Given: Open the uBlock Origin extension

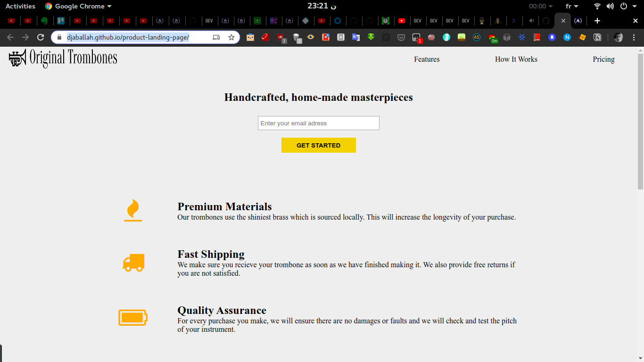Looking at the screenshot, I should click(x=281, y=37).
